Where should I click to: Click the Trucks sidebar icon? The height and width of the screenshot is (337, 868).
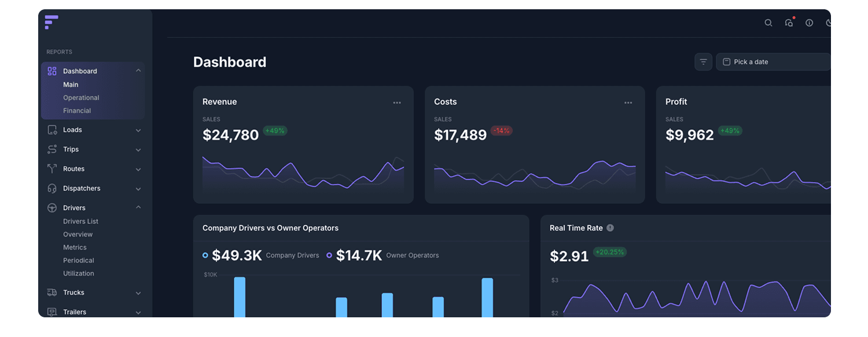click(52, 293)
